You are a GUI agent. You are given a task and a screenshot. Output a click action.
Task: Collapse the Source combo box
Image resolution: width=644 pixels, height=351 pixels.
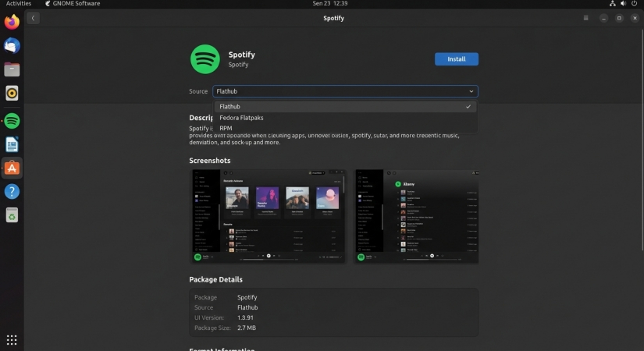(x=345, y=91)
